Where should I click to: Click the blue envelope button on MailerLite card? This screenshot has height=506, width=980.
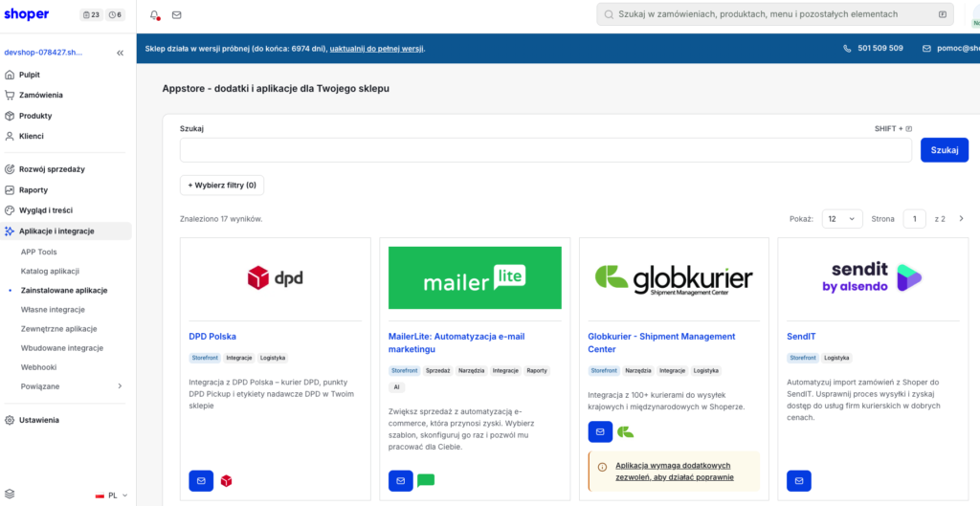[401, 481]
